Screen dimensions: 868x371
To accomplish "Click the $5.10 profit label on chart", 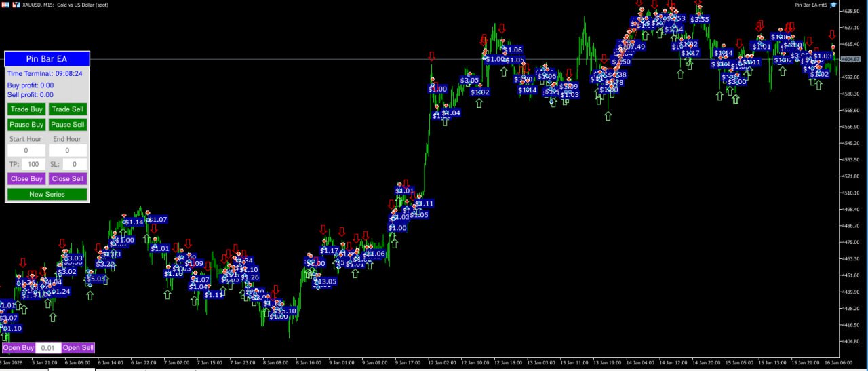I will (285, 311).
